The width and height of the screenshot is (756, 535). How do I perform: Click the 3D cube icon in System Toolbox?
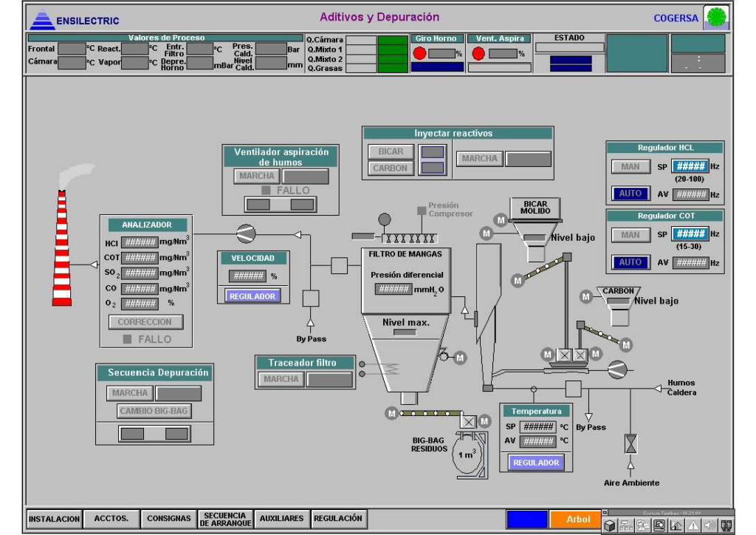pyautogui.click(x=610, y=525)
